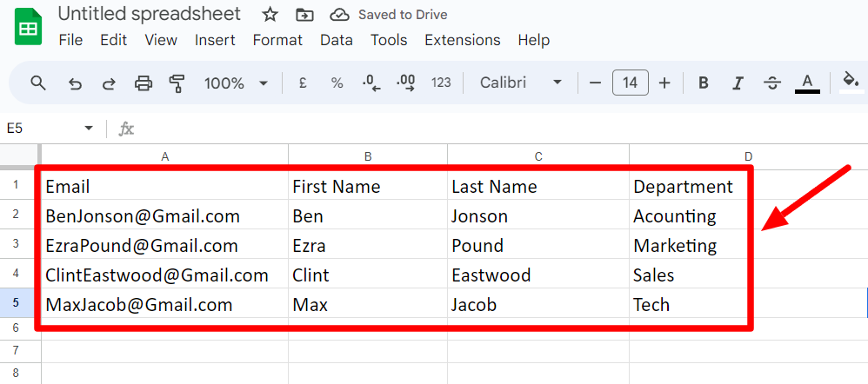Viewport: 868px width, 384px height.
Task: Move spreadsheet to a folder icon
Action: click(304, 15)
